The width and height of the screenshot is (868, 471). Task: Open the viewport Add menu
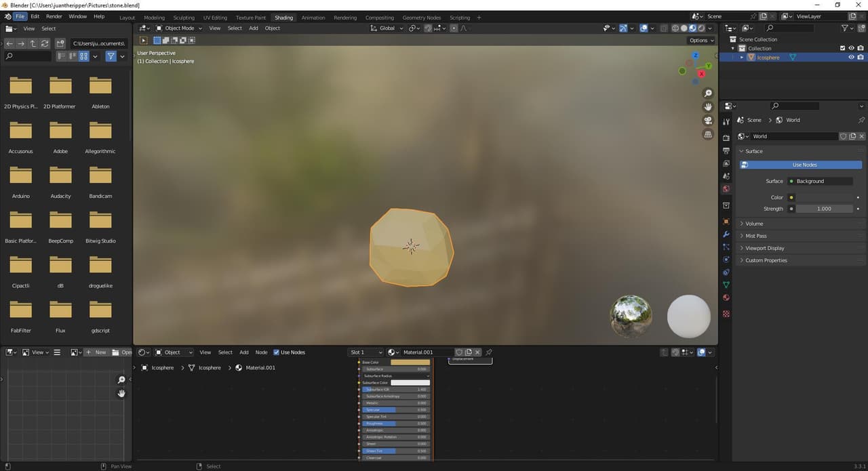253,28
